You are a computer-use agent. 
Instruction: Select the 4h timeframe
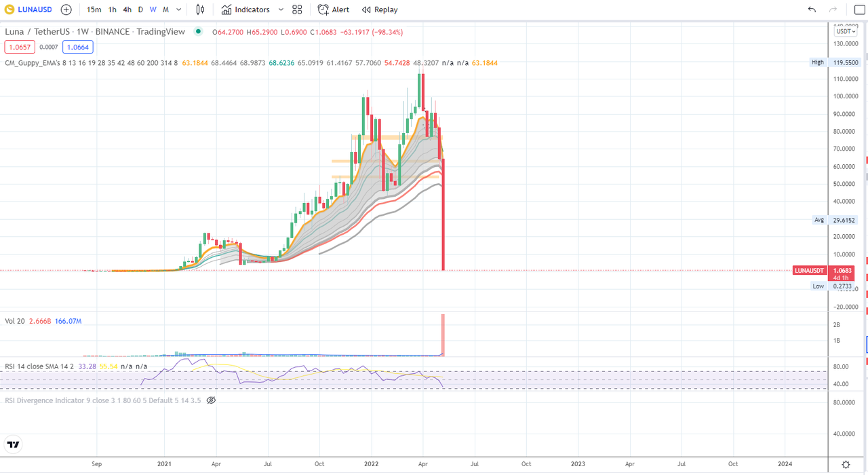(127, 9)
